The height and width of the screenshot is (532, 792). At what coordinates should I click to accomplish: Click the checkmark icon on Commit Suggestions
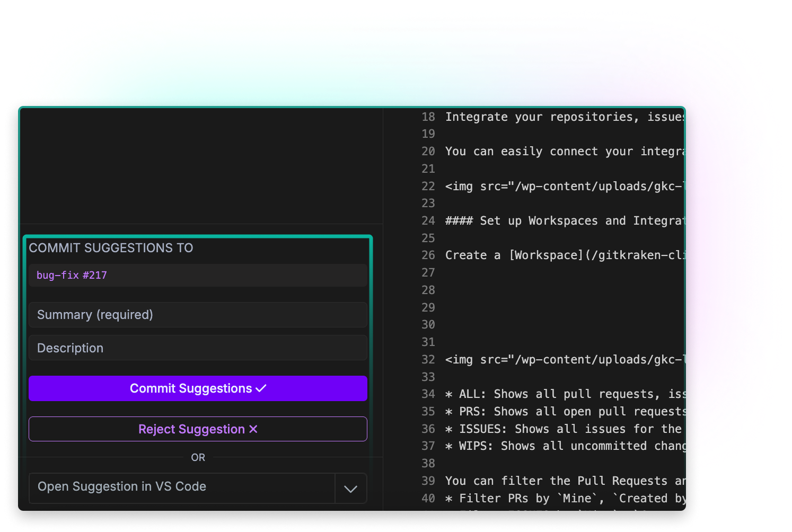pos(260,388)
